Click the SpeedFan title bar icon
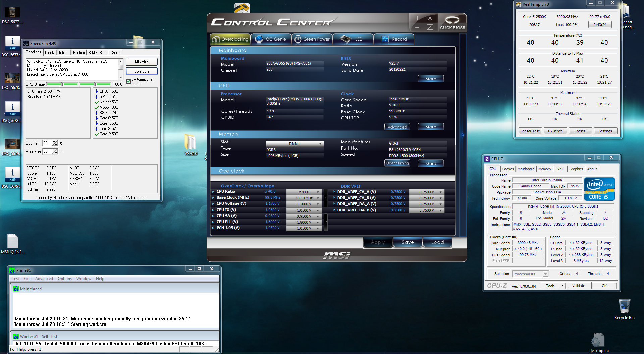 click(x=26, y=43)
